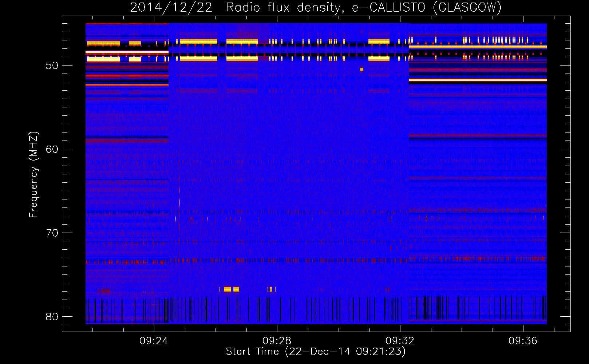The height and width of the screenshot is (364, 589).
Task: Click the plot title text with date 2014/12/22
Action: 316,7
